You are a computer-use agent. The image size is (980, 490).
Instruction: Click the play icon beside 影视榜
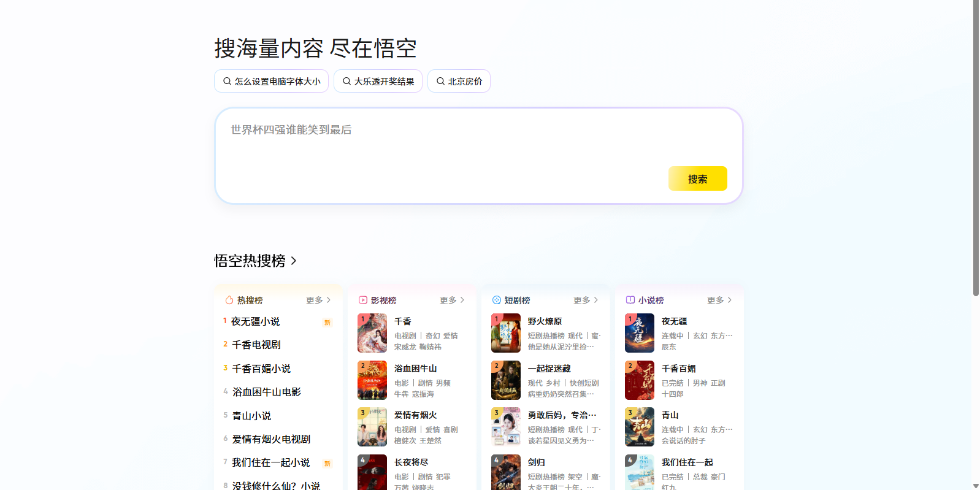click(x=363, y=300)
